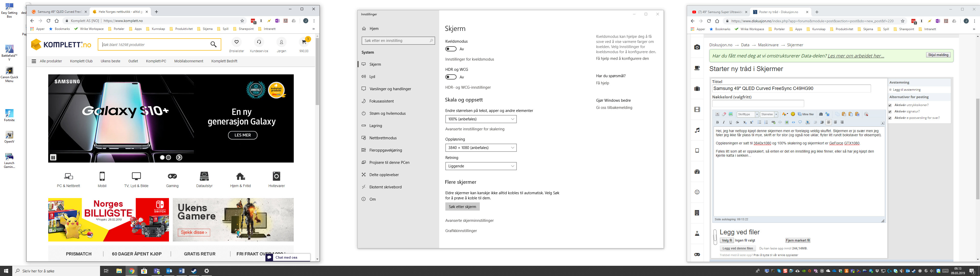Click italic button in forum editor
Viewport: 980px width, 276px height.
pyautogui.click(x=724, y=122)
